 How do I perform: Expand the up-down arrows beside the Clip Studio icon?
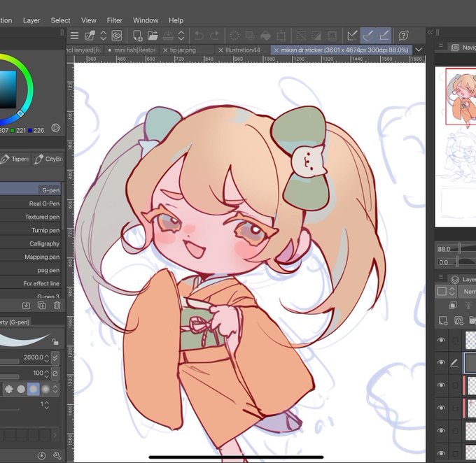point(103,36)
